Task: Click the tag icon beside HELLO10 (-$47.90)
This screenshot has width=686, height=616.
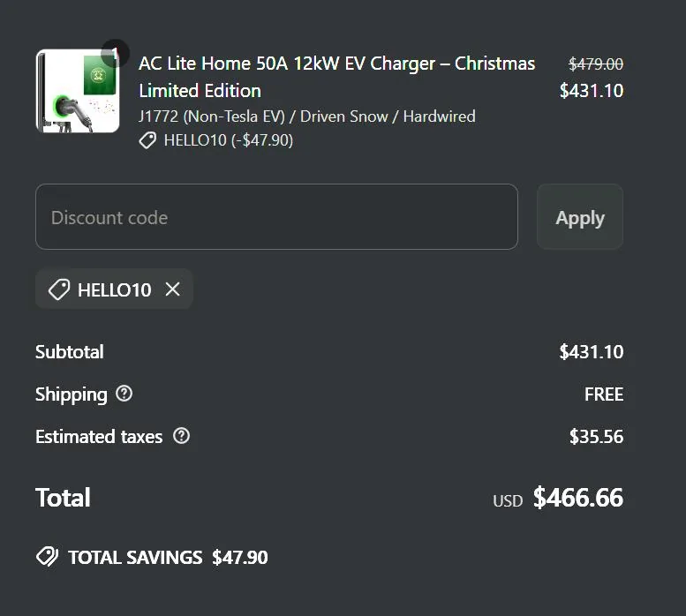Action: [148, 140]
